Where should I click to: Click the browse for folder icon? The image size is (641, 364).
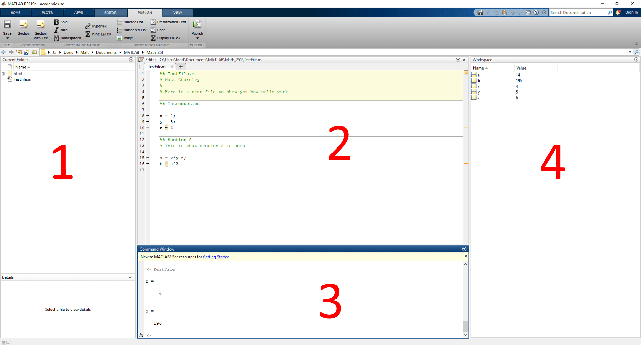[x=34, y=52]
